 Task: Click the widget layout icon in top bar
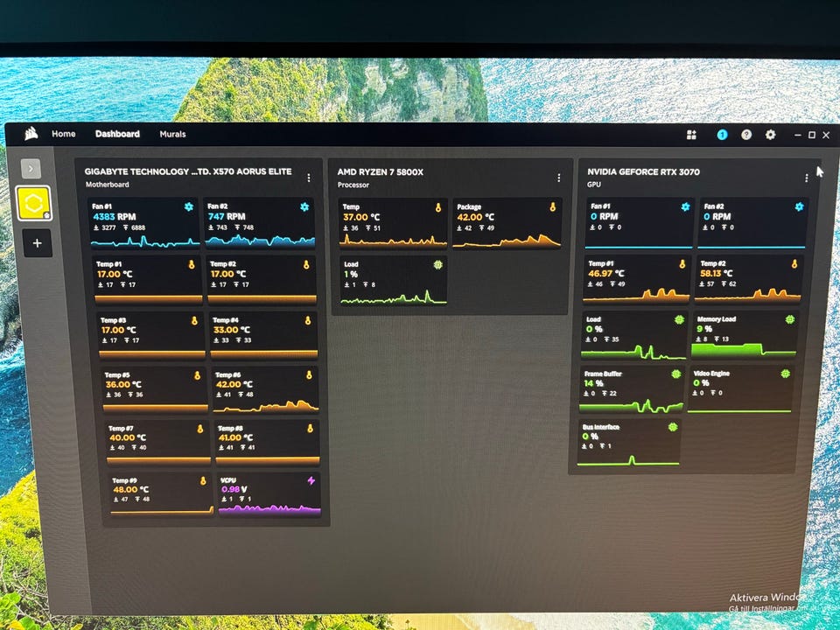(x=691, y=135)
